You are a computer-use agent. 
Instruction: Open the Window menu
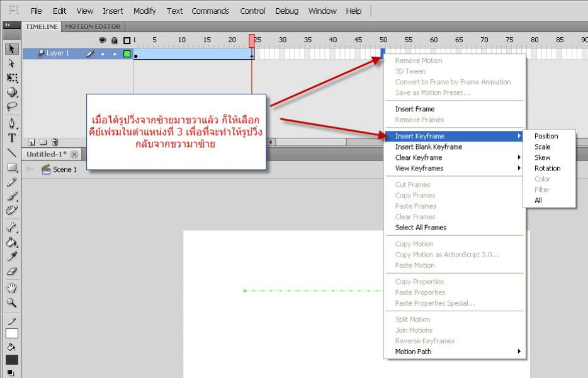point(322,11)
